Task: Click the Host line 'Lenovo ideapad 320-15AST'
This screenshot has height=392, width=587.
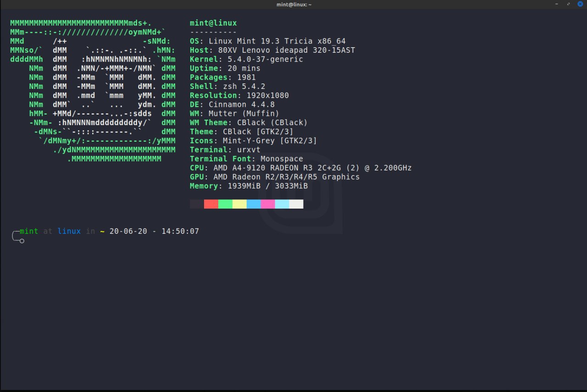Action: pos(299,50)
